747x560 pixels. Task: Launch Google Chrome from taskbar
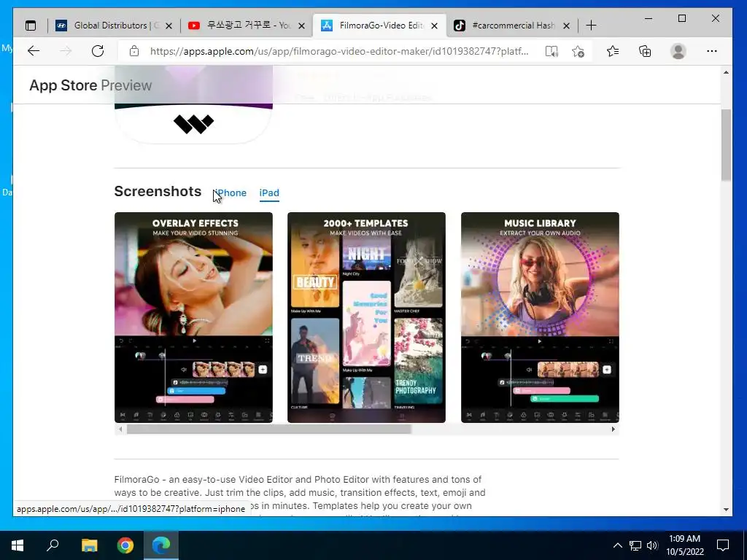pyautogui.click(x=125, y=545)
